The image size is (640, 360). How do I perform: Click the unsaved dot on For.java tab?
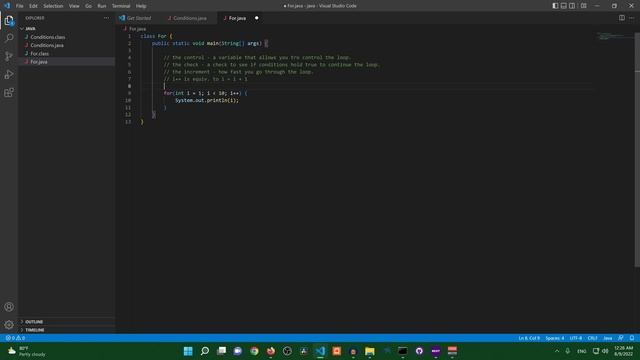(x=257, y=18)
